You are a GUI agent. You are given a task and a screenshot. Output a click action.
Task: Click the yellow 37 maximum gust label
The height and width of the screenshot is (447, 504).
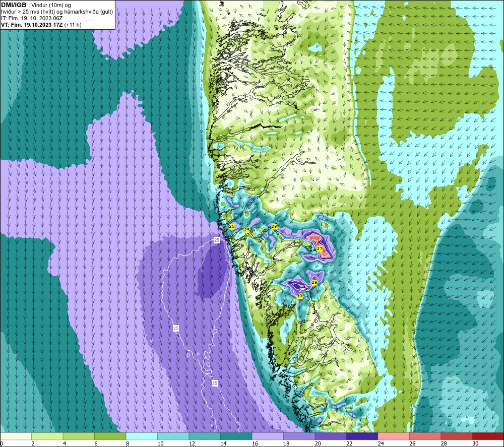tap(319, 248)
